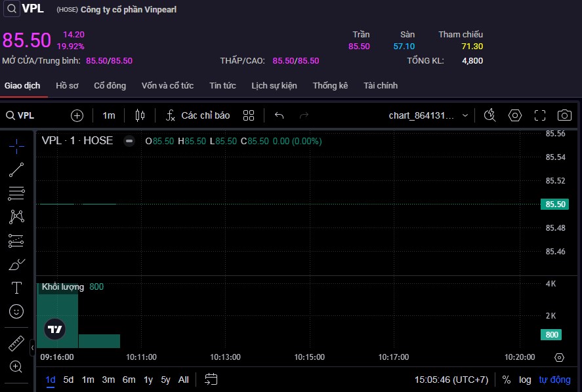Image resolution: width=582 pixels, height=392 pixels.
Task: Select the trend line drawing tool
Action: point(16,170)
